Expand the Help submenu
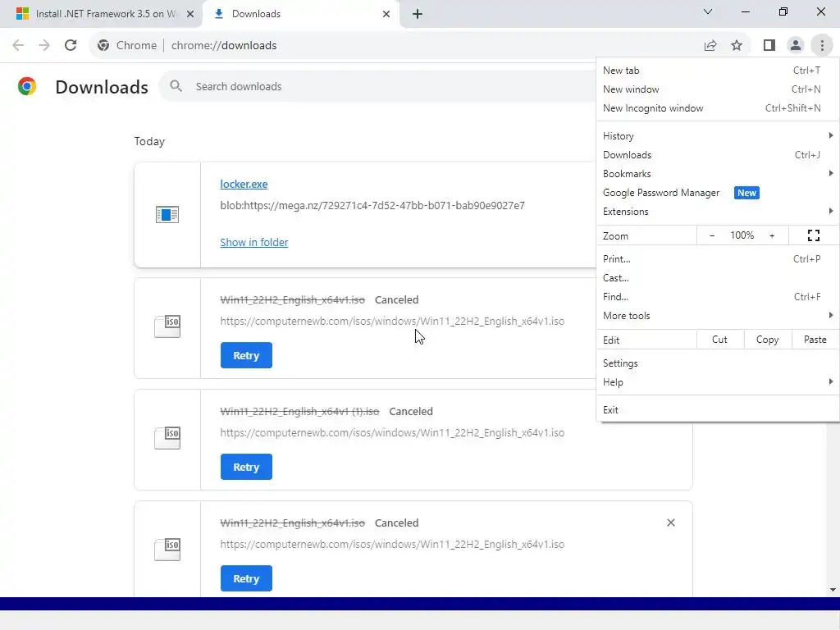Image resolution: width=840 pixels, height=630 pixels. coord(717,382)
